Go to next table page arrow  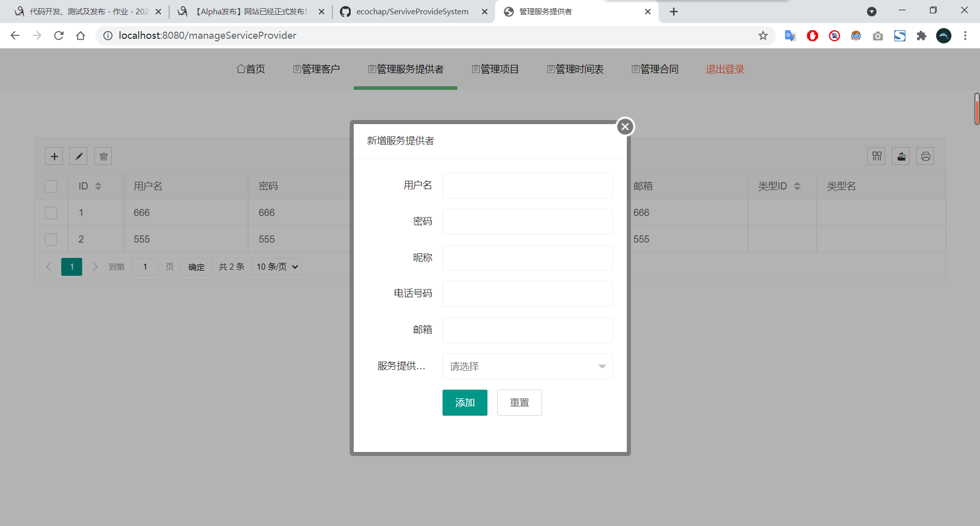95,267
